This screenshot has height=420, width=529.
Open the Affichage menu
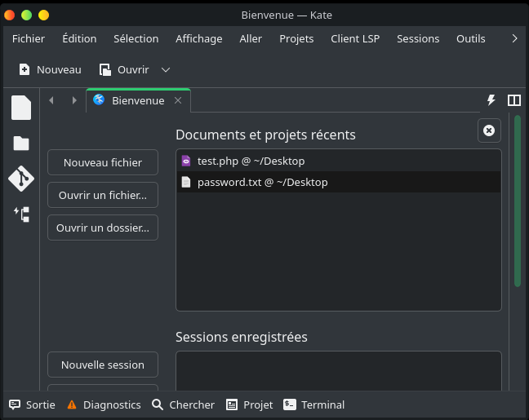[x=198, y=38]
